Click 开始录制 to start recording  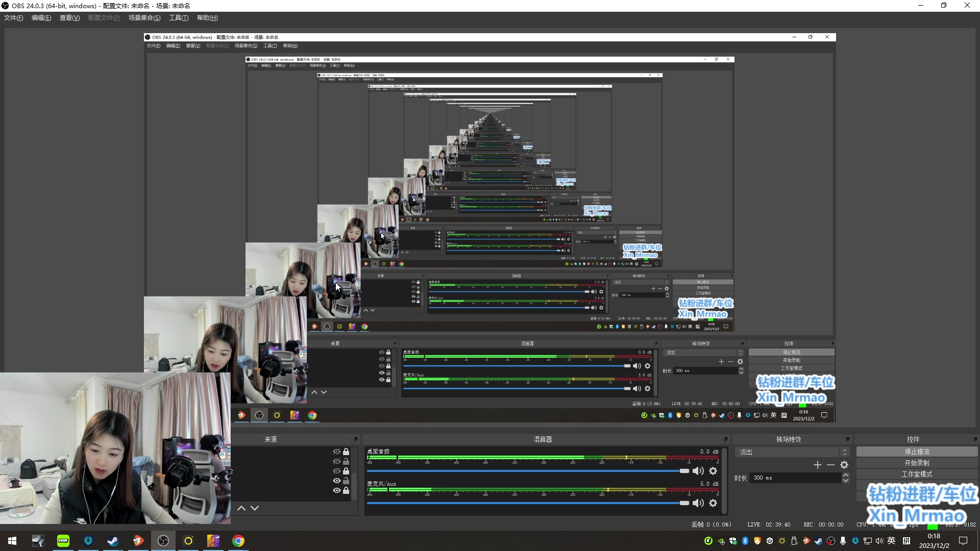click(x=917, y=463)
